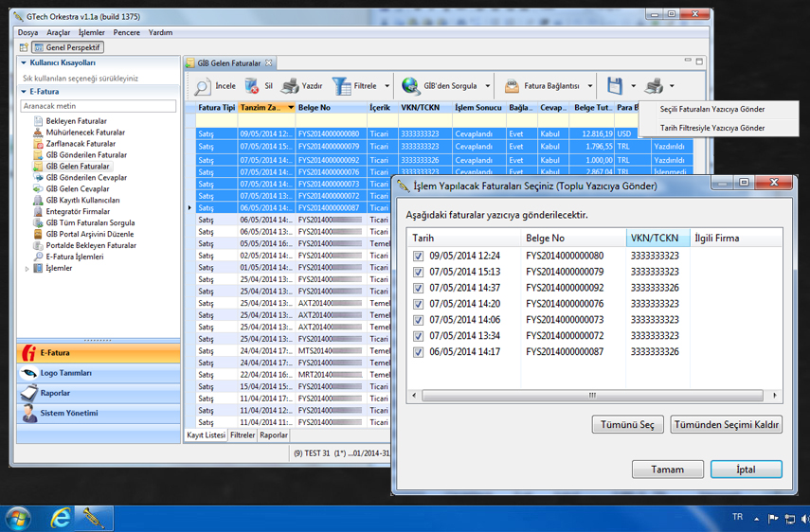Click the Raporlar notebook icon
This screenshot has width=810, height=532.
29,393
